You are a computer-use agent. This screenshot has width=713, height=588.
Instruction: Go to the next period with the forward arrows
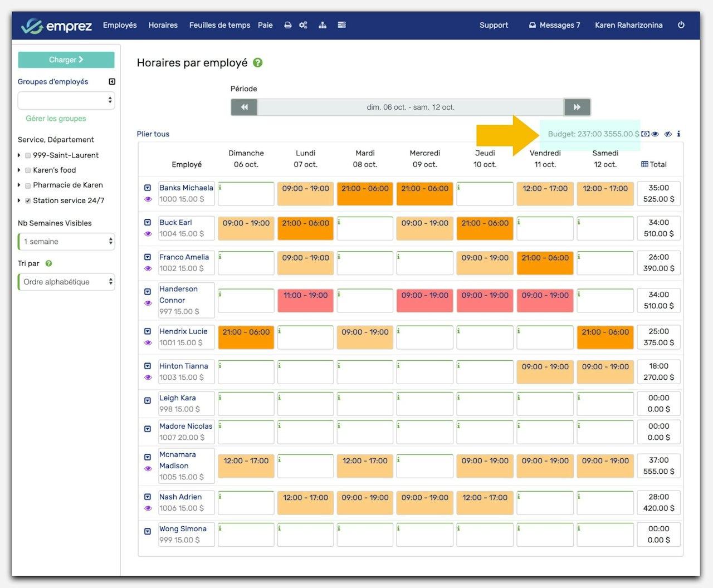click(577, 107)
